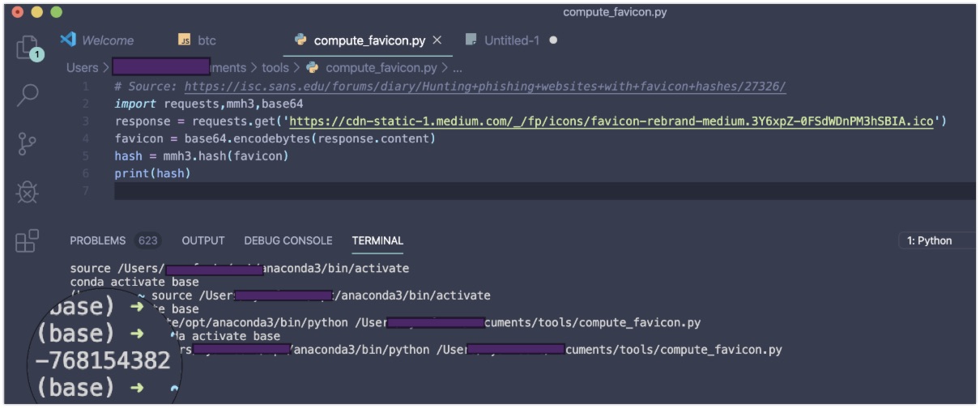Click the 623 problems count badge
Image resolution: width=980 pixels, height=408 pixels.
(148, 240)
